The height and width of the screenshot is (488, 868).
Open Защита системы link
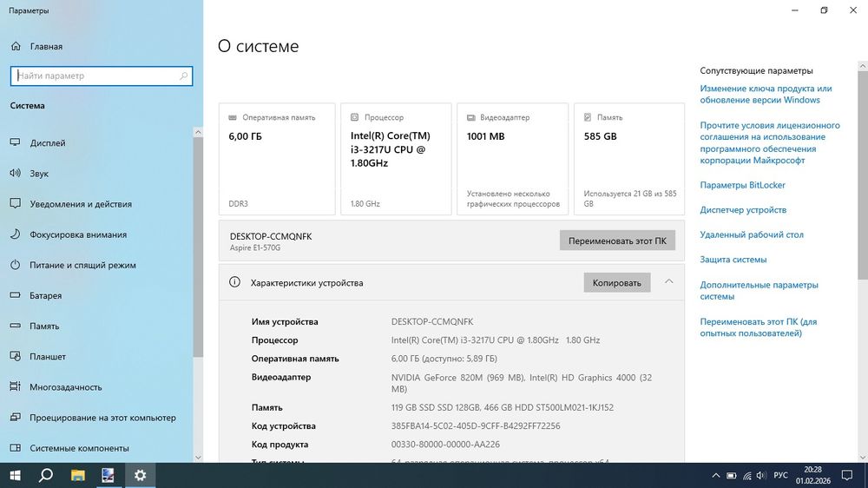[x=733, y=260]
